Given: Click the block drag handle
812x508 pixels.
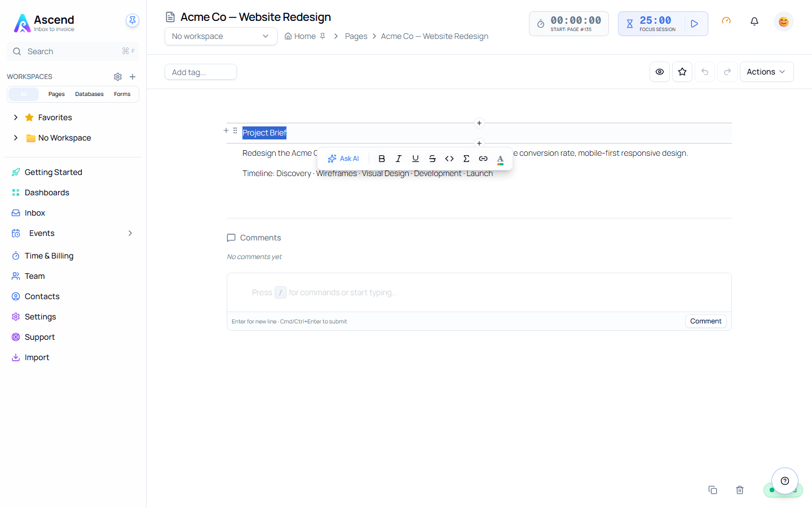Looking at the screenshot, I should 235,130.
